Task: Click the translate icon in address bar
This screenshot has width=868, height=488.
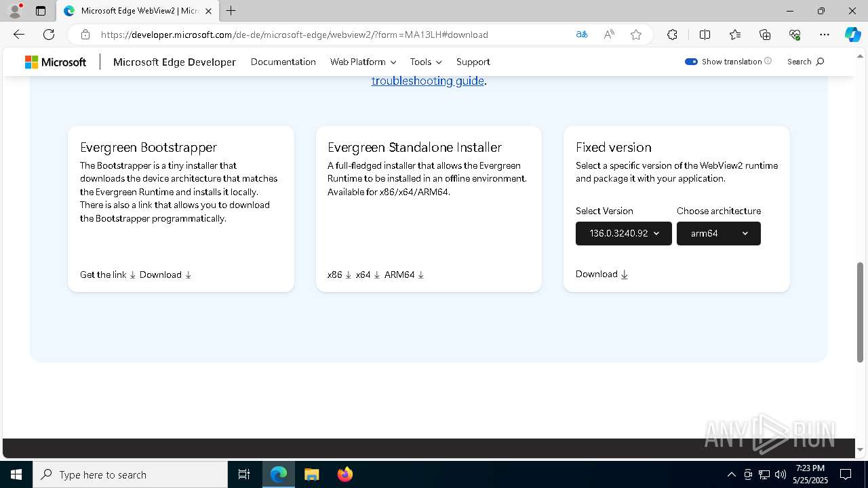Action: pos(582,35)
